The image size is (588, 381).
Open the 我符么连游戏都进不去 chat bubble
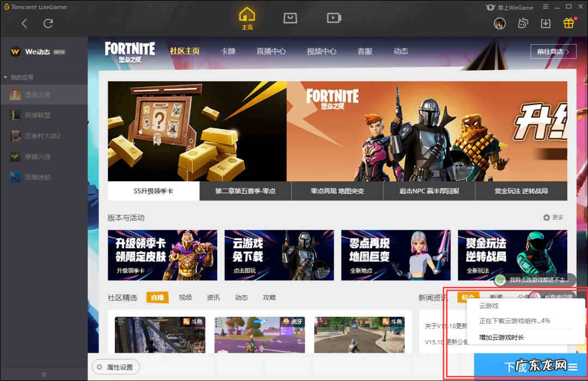coord(535,280)
